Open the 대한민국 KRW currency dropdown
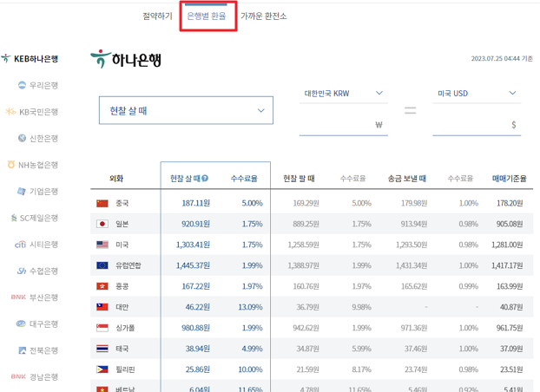This screenshot has width=540, height=392. (344, 94)
